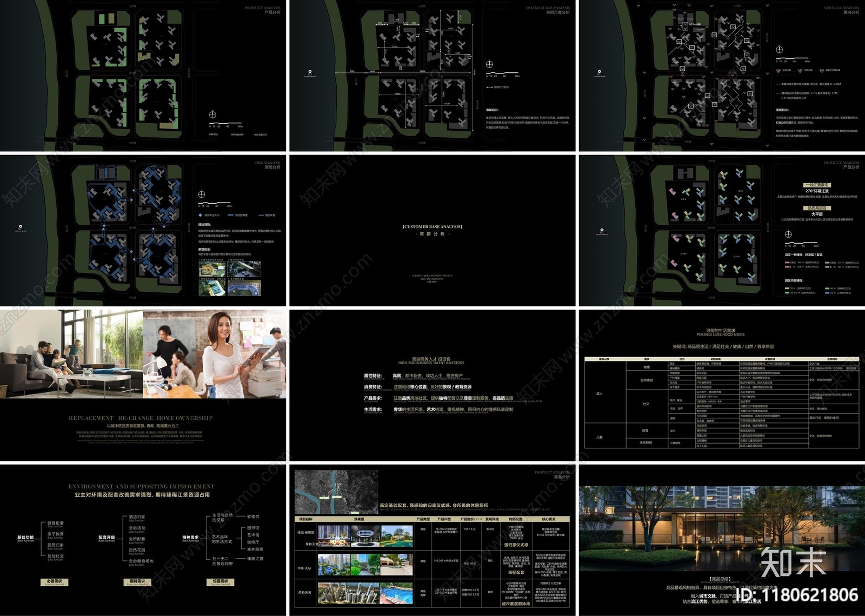865x616 pixels.
Task: Select the 精神需求 node
Action: pos(190,538)
